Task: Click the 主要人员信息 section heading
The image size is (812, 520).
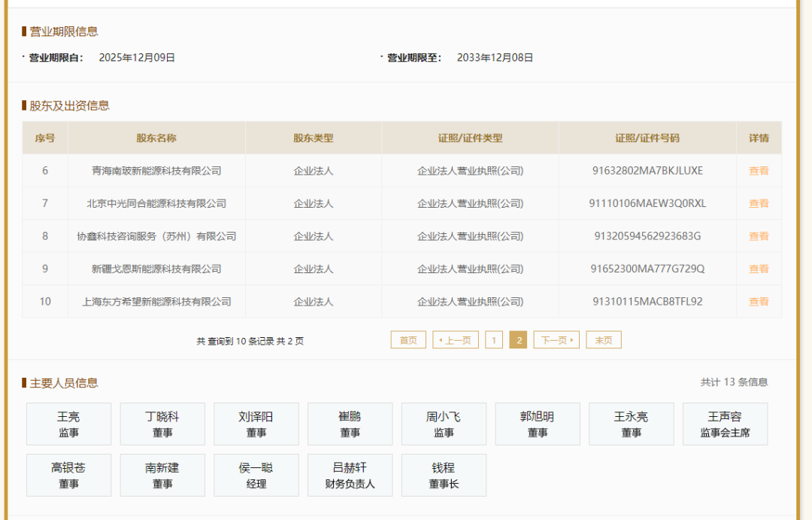Action: [x=64, y=383]
